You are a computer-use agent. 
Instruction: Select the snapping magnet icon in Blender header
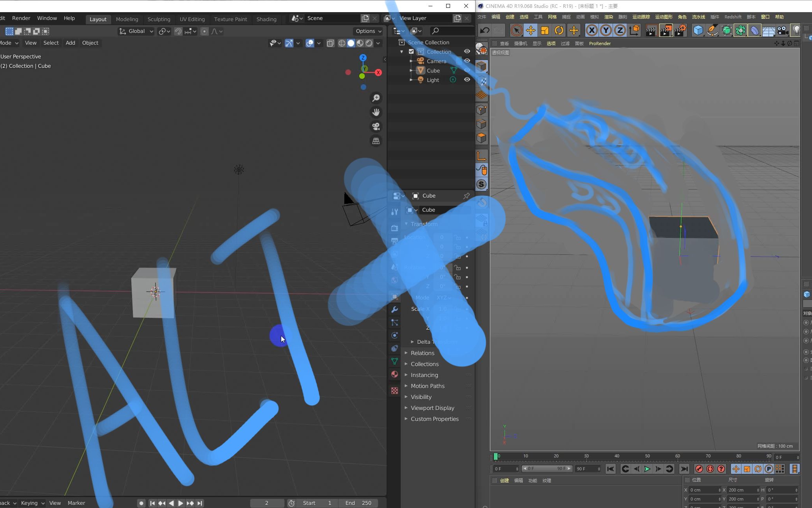pyautogui.click(x=178, y=31)
